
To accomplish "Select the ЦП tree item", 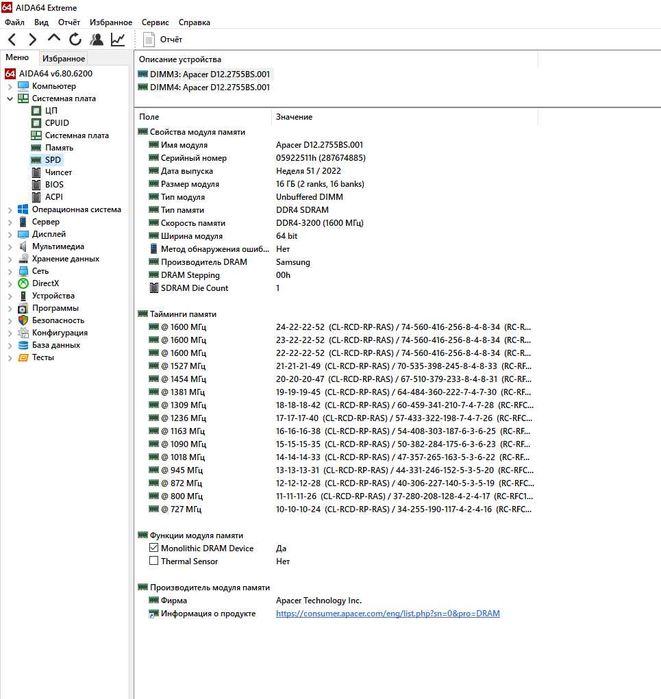I will 51,110.
